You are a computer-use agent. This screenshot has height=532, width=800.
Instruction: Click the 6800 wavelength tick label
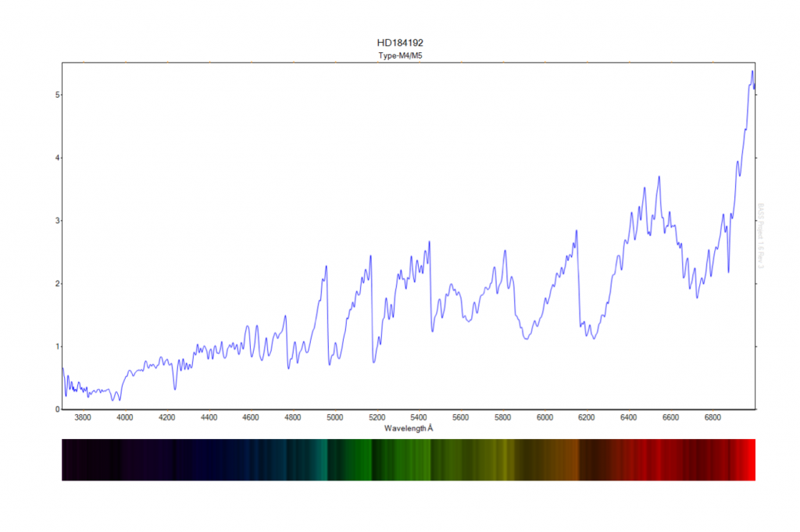pyautogui.click(x=712, y=418)
